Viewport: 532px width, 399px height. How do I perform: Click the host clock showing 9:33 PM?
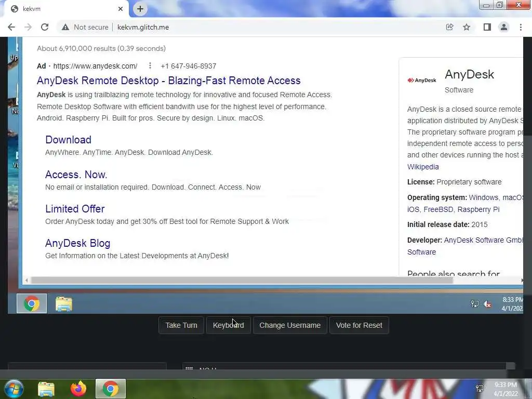click(506, 389)
